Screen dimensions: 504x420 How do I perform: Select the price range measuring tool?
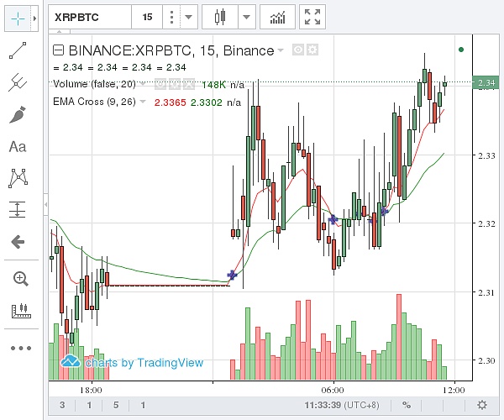18,209
